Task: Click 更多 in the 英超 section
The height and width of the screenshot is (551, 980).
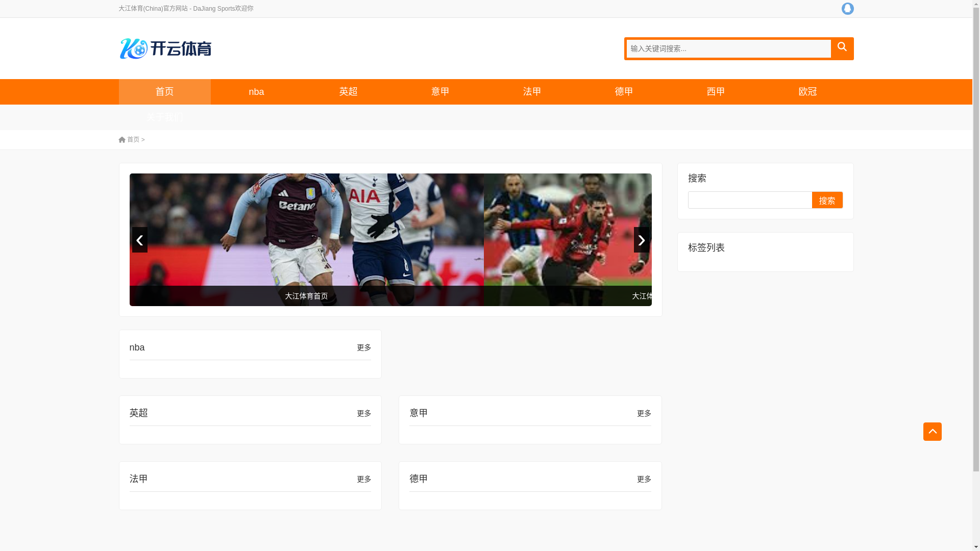Action: point(364,413)
